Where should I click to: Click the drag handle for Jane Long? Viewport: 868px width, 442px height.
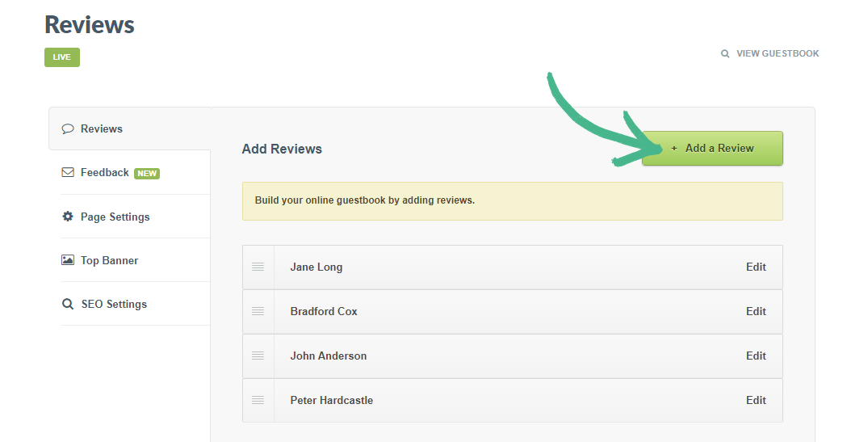[x=258, y=267]
